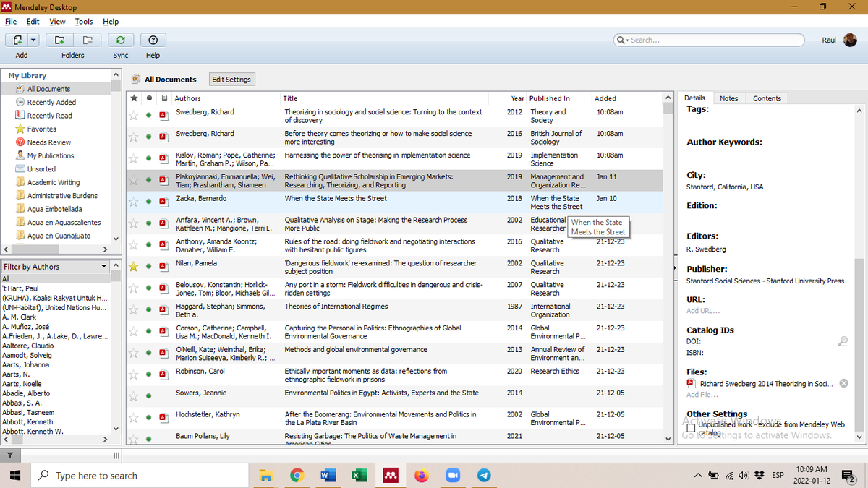The height and width of the screenshot is (488, 868).
Task: Unfavorite the Nilan, Pamela document star
Action: click(x=133, y=267)
